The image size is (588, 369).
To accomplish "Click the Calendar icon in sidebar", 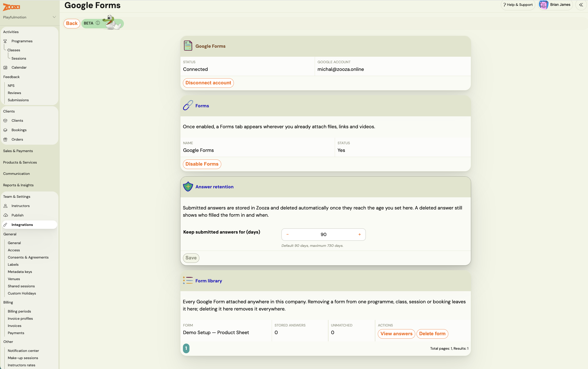I will pos(5,67).
